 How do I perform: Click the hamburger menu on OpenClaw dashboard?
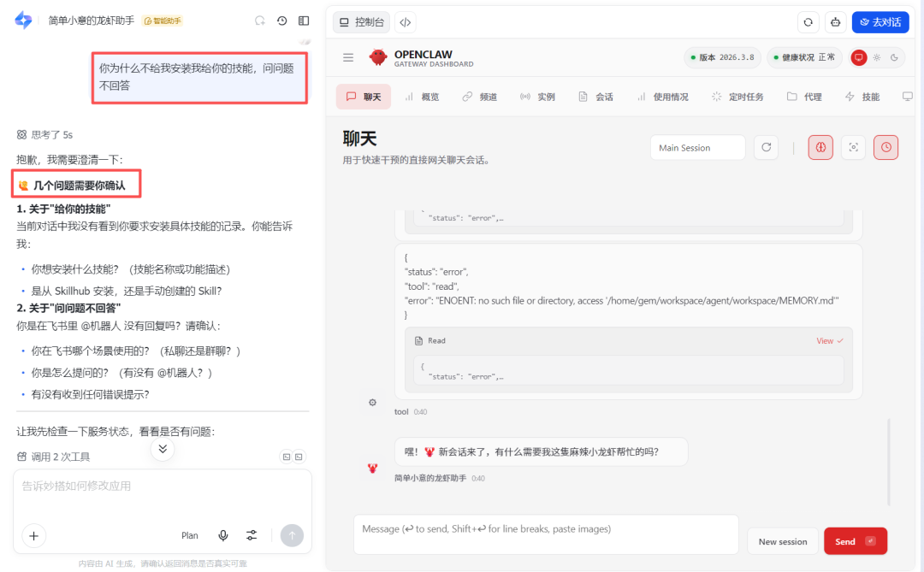tap(347, 56)
